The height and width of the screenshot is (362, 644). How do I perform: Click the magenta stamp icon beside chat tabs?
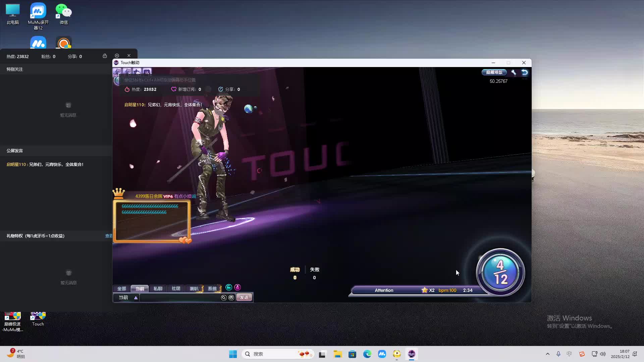click(237, 288)
